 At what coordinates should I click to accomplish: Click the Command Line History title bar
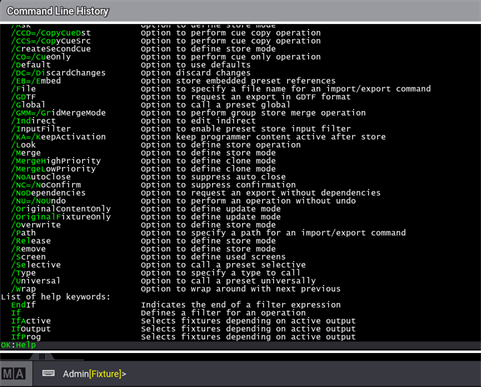pyautogui.click(x=240, y=11)
